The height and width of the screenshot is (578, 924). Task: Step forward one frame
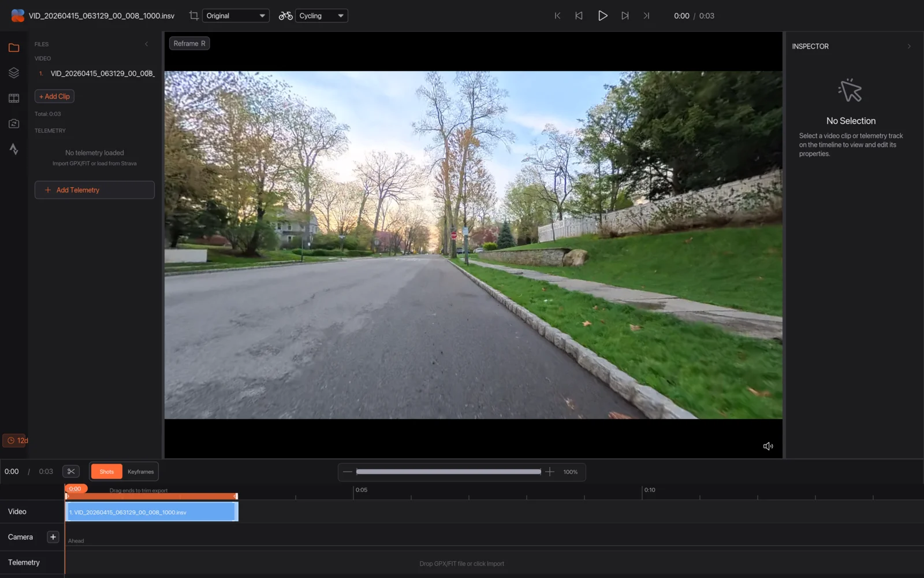(x=625, y=16)
